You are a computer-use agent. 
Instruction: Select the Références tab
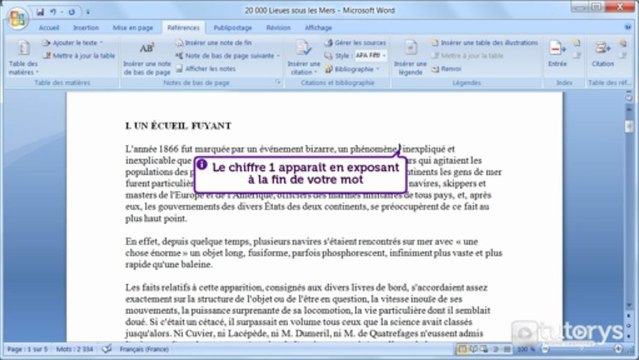(183, 28)
